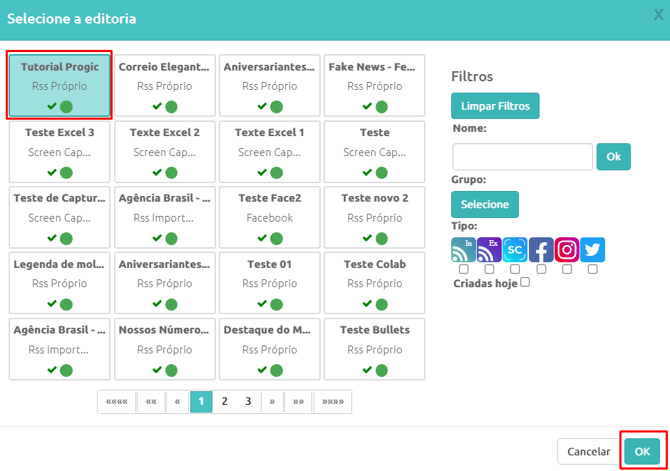
Task: Filter by Rss Importado type icon
Action: click(464, 250)
